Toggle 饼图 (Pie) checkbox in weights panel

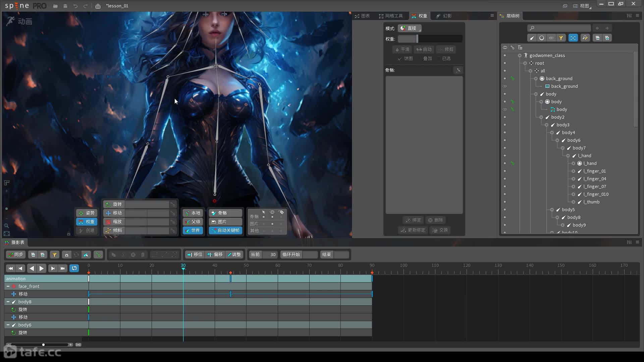point(406,59)
